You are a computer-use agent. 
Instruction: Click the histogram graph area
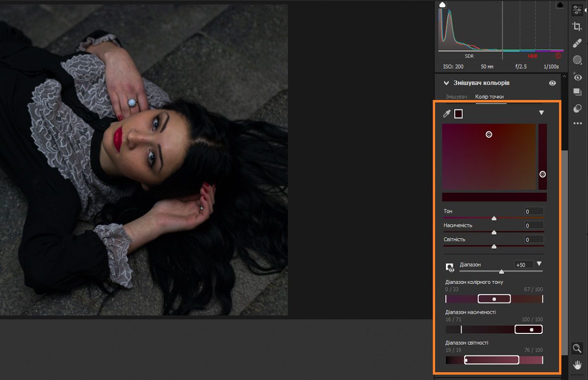point(501,26)
